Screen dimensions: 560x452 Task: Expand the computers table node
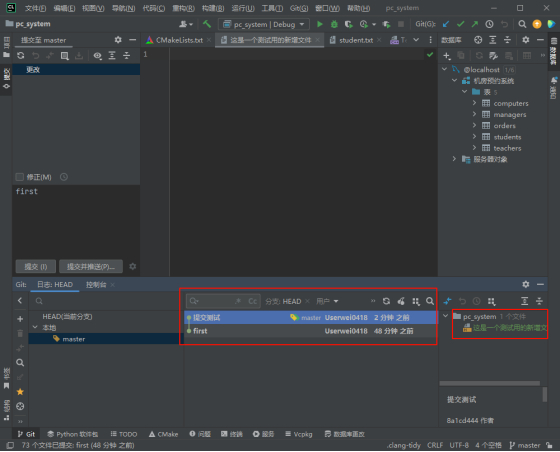click(x=474, y=103)
